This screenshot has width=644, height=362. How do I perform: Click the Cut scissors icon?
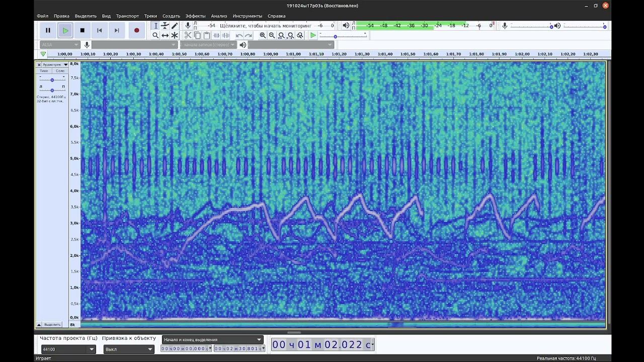pos(188,35)
